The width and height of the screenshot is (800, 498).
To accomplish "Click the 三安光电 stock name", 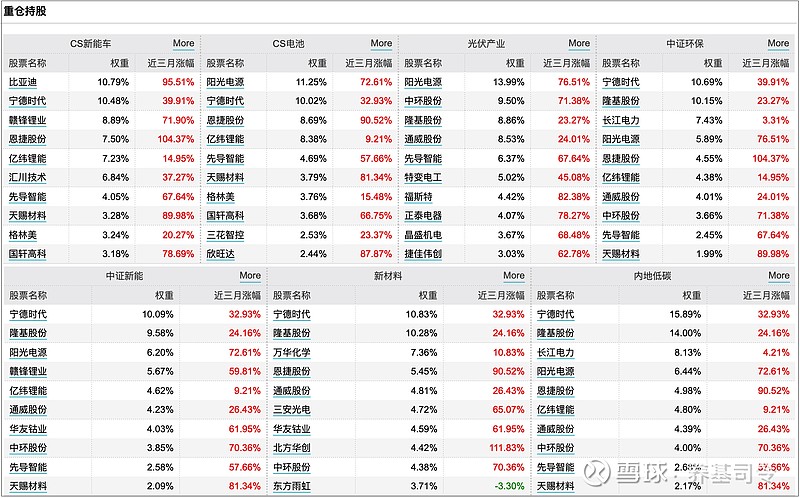I will pyautogui.click(x=291, y=410).
